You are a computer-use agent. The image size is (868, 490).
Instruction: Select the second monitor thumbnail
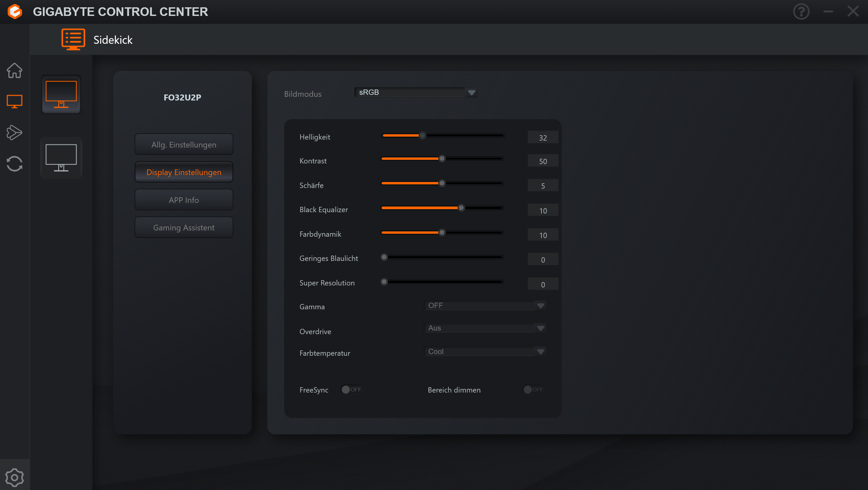61,157
